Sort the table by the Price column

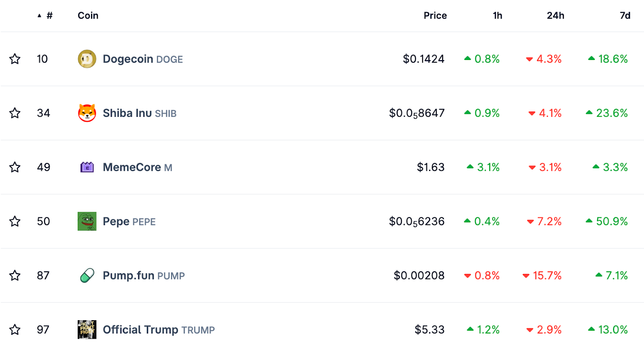tap(435, 15)
